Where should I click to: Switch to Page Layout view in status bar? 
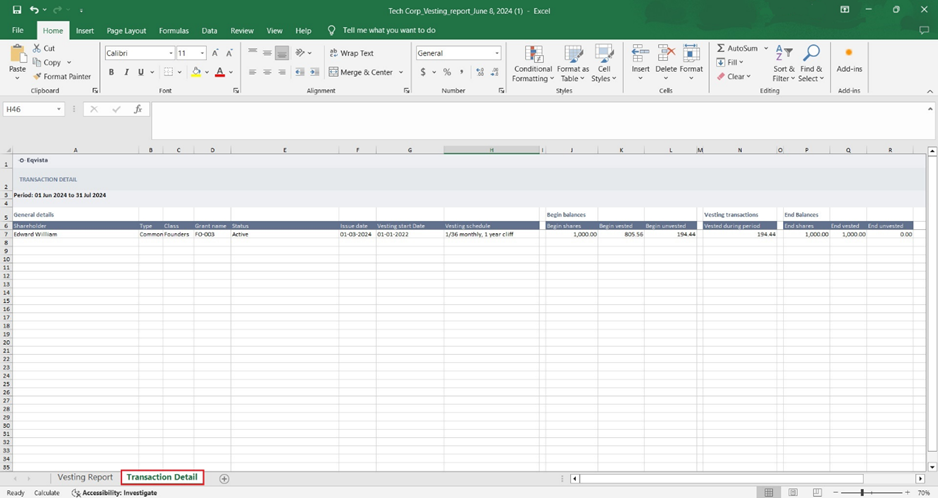click(x=793, y=492)
